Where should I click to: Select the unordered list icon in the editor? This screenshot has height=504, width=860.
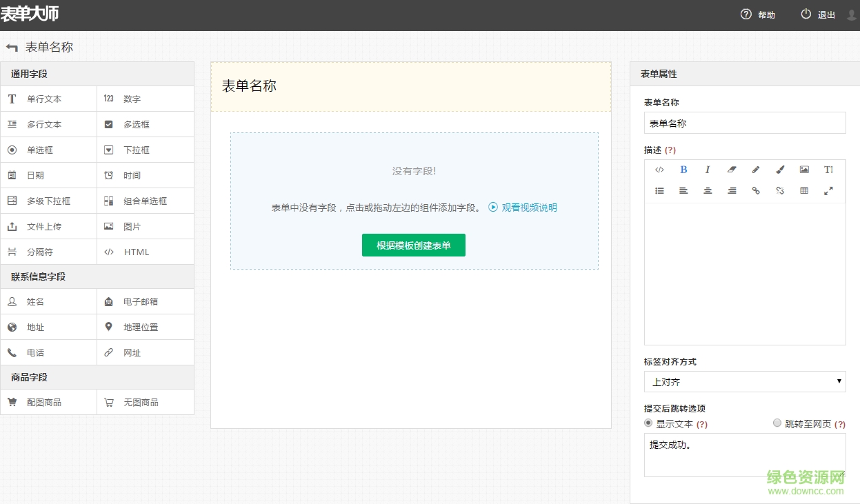(x=659, y=191)
